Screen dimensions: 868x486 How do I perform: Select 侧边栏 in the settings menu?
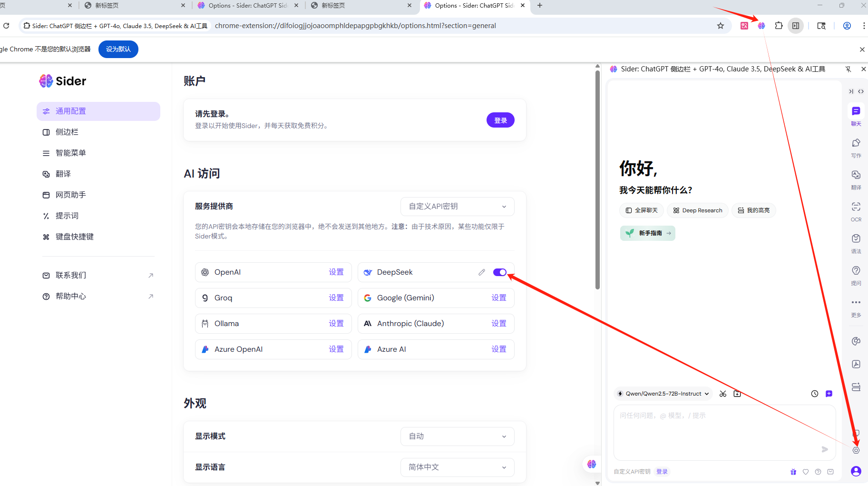pos(98,132)
